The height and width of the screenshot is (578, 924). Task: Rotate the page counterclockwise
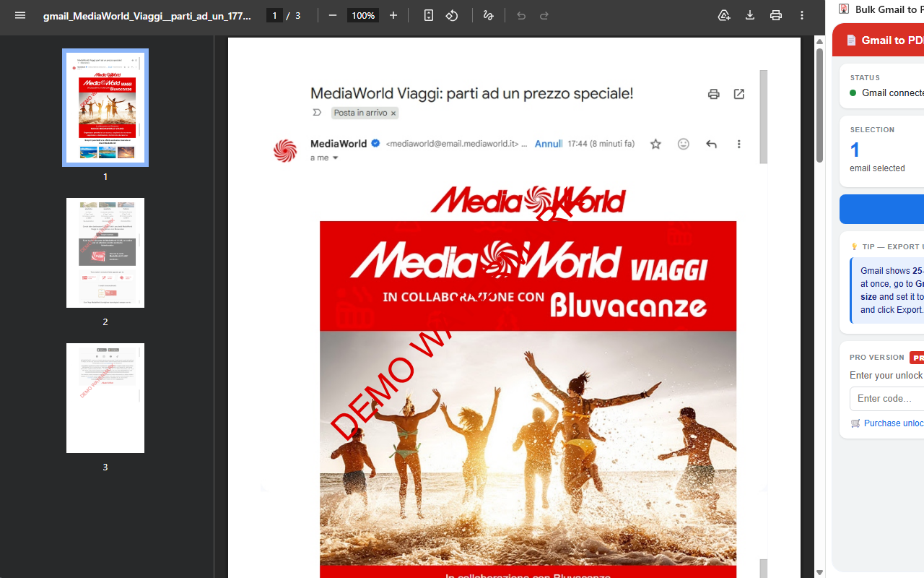pos(452,15)
